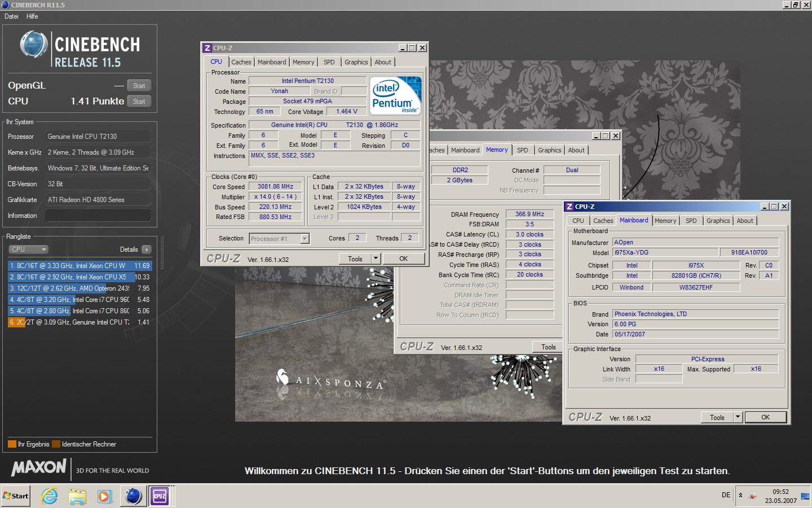Viewport: 812px width, 508px height.
Task: Click the Multiplier value x 14.0
Action: [x=275, y=196]
